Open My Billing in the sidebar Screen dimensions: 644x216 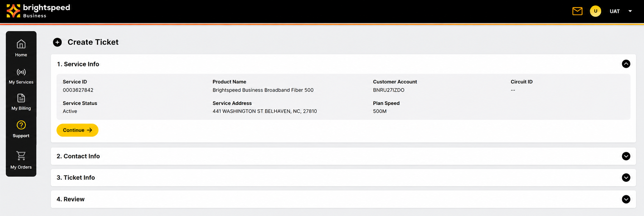(x=21, y=102)
